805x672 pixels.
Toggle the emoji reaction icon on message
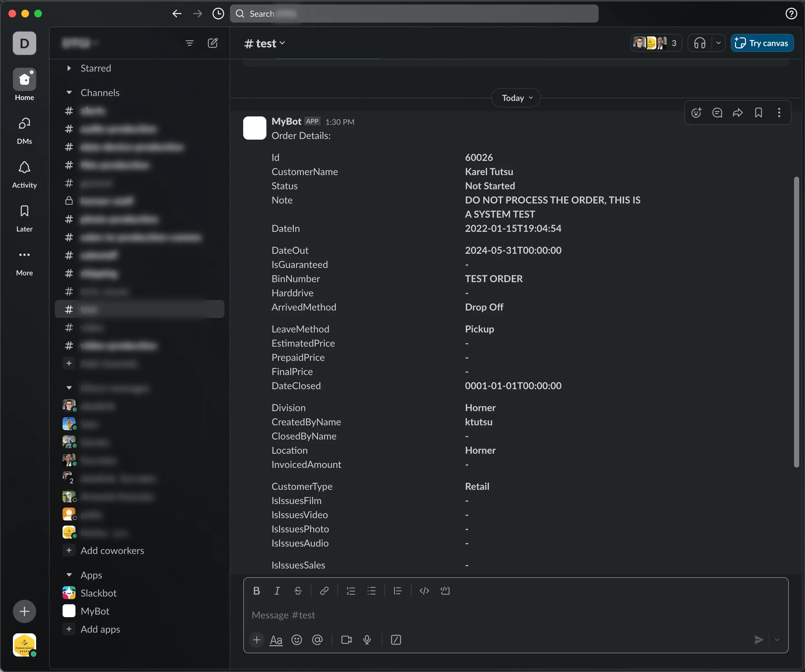[697, 113]
